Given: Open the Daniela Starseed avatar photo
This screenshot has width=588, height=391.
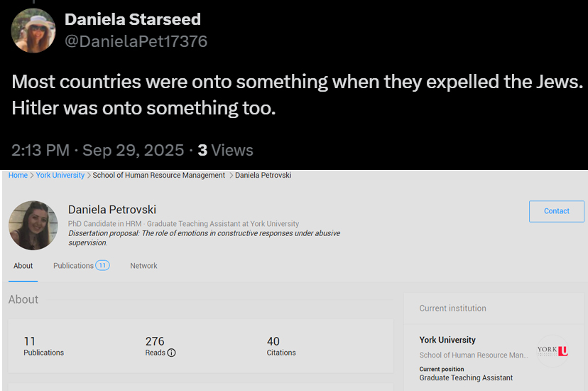Looking at the screenshot, I should click(x=33, y=31).
